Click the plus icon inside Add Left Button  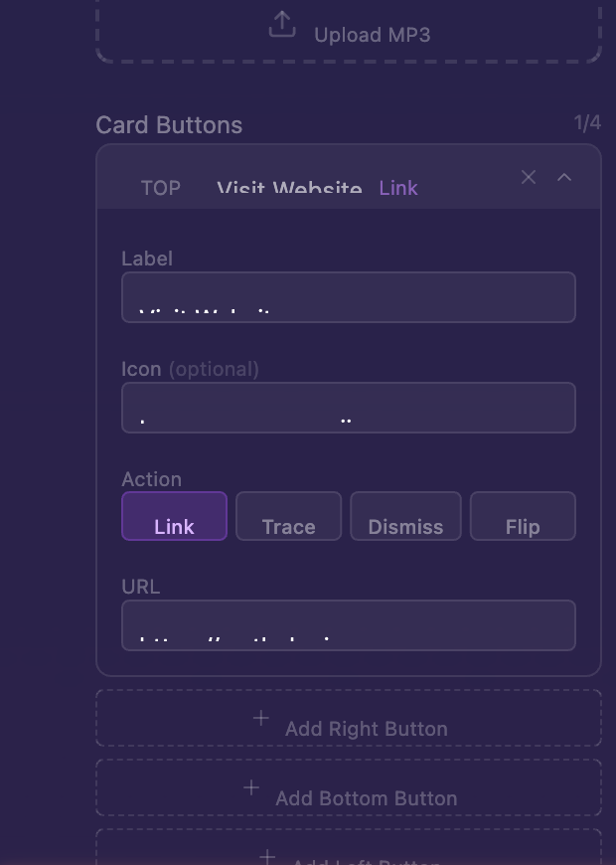coord(266,856)
